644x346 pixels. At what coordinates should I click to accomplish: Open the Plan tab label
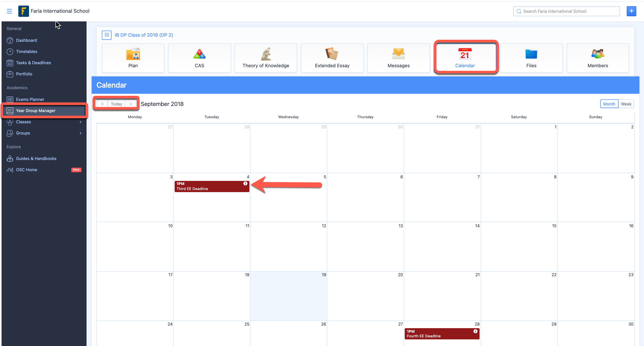[x=133, y=65]
